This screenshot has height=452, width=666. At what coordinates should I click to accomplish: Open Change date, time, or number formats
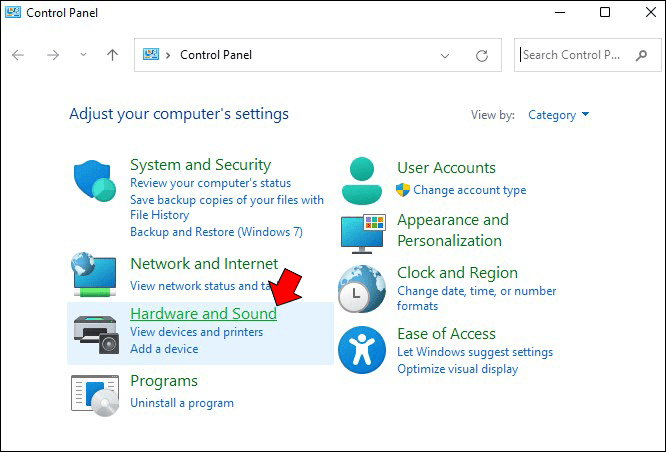pyautogui.click(x=477, y=298)
